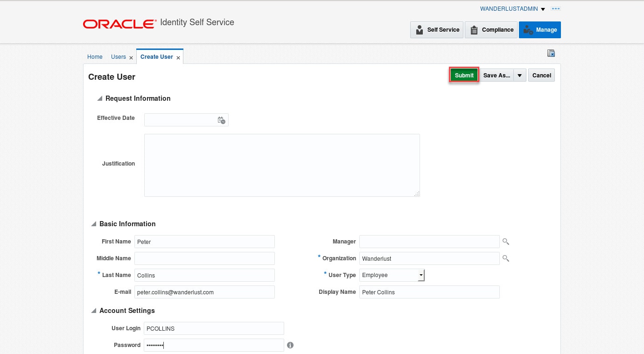Switch to the Home tab
The width and height of the screenshot is (644, 354).
point(95,57)
